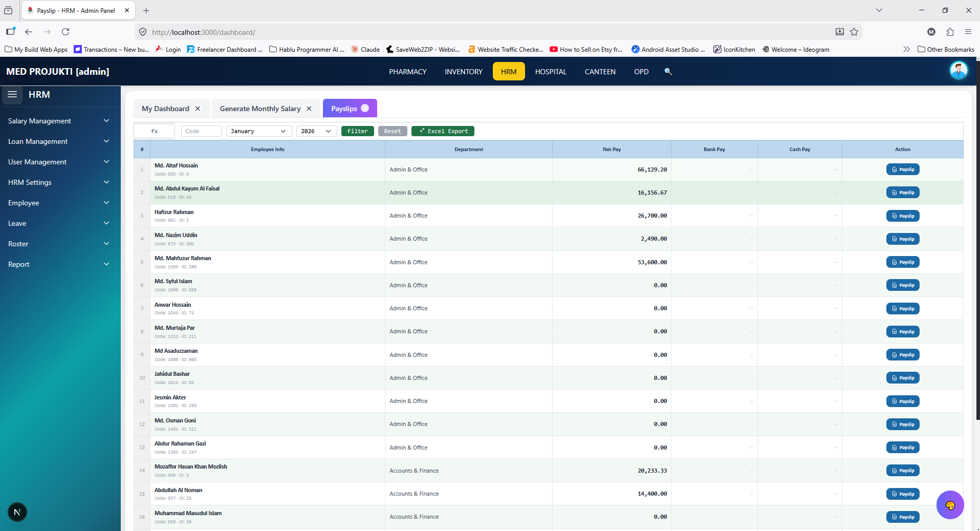Click the Reset button
The width and height of the screenshot is (980, 531).
[x=393, y=131]
